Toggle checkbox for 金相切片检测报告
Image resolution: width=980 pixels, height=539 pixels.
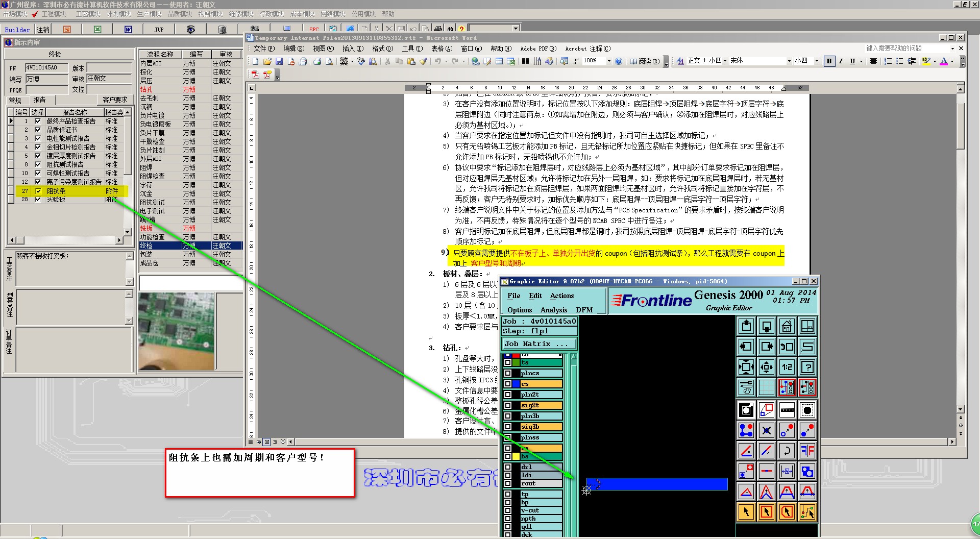point(38,147)
